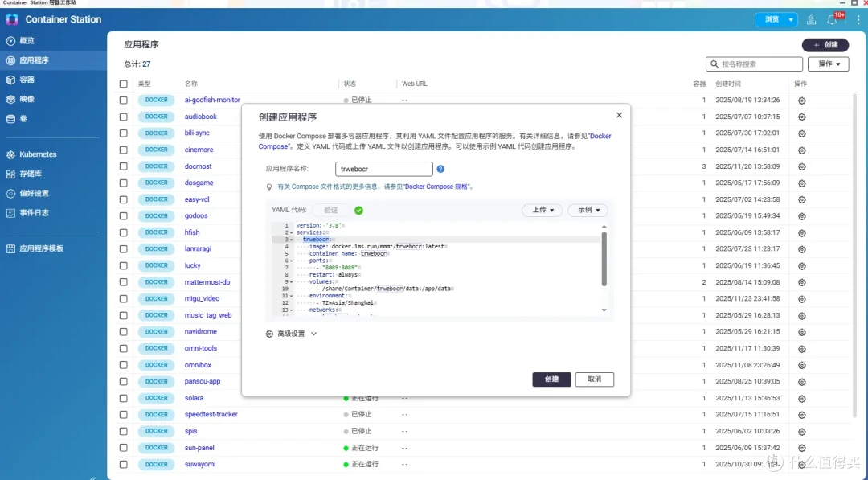Click the application name input field

[x=383, y=169]
